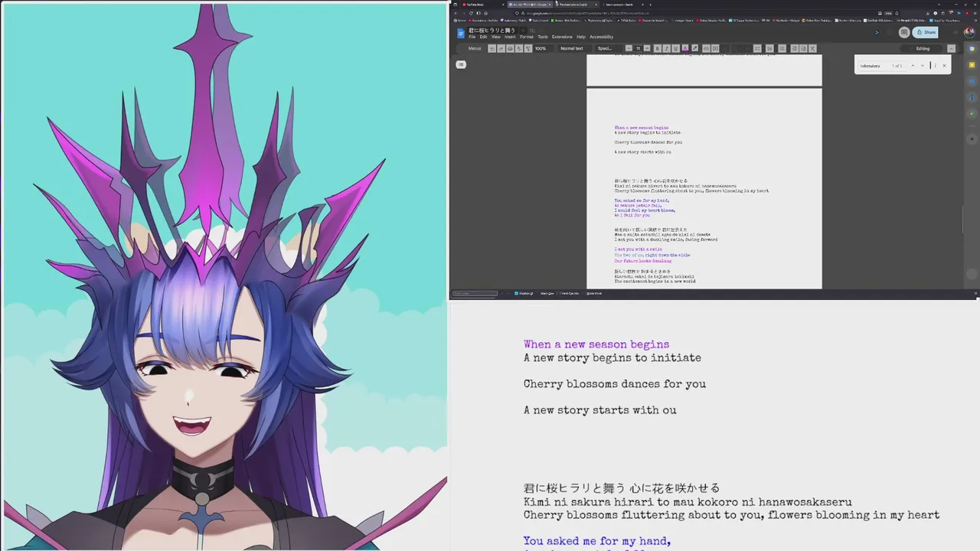Open the View menu
This screenshot has height=551, width=980.
point(496,37)
